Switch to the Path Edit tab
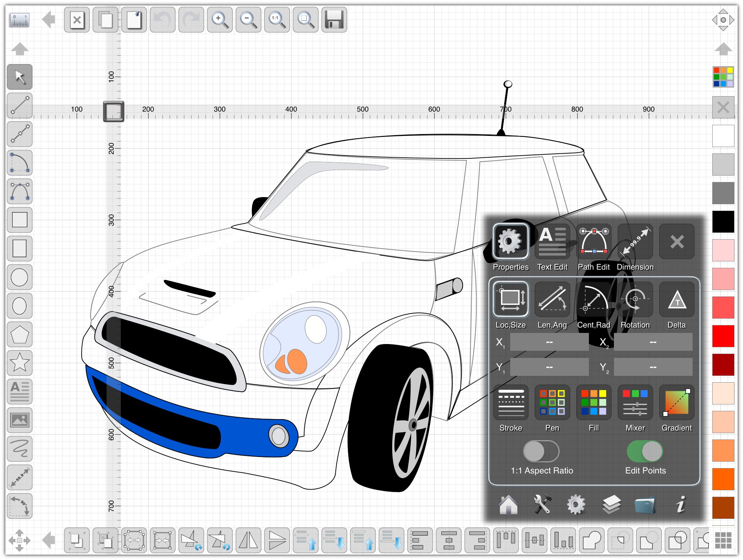Viewport: 743px width, 560px height. click(x=594, y=242)
